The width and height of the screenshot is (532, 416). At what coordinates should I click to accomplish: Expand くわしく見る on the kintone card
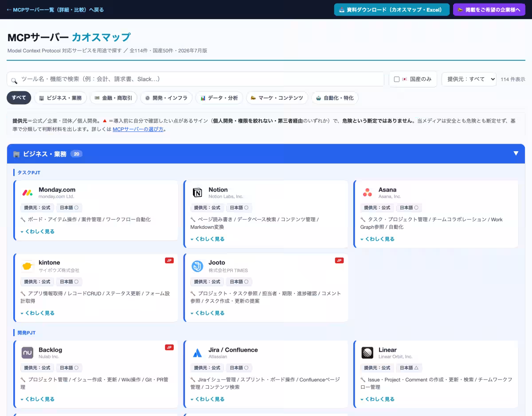pyautogui.click(x=38, y=313)
